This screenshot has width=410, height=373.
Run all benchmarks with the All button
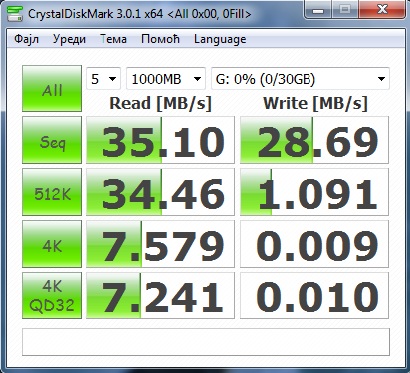click(52, 88)
